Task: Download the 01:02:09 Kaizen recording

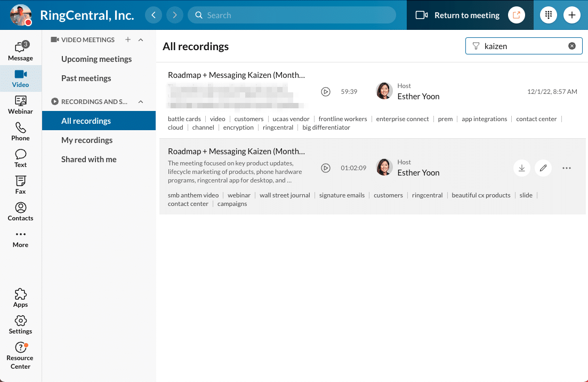Action: click(x=522, y=168)
